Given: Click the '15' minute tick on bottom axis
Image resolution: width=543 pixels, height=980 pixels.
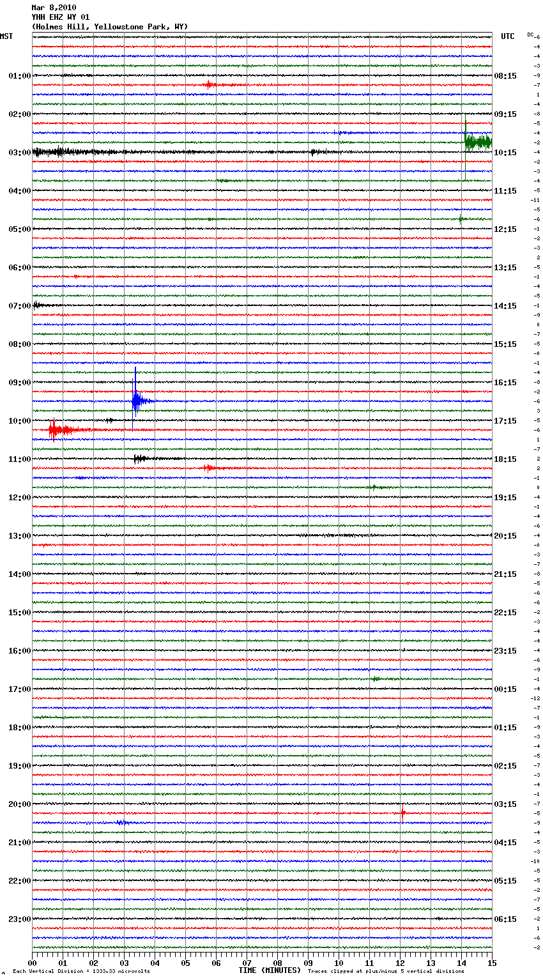Looking at the screenshot, I should [x=492, y=963].
